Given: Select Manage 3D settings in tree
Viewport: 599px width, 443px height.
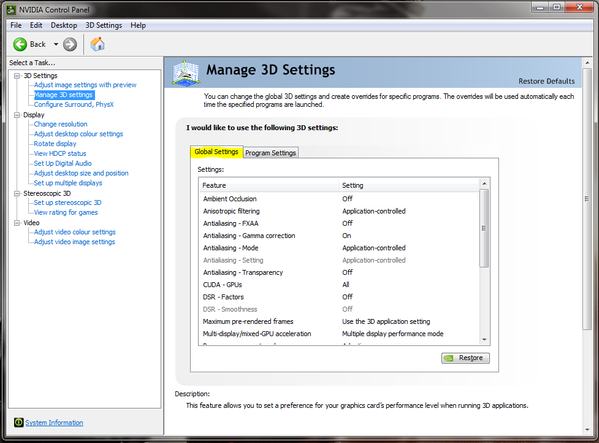Looking at the screenshot, I should 63,95.
